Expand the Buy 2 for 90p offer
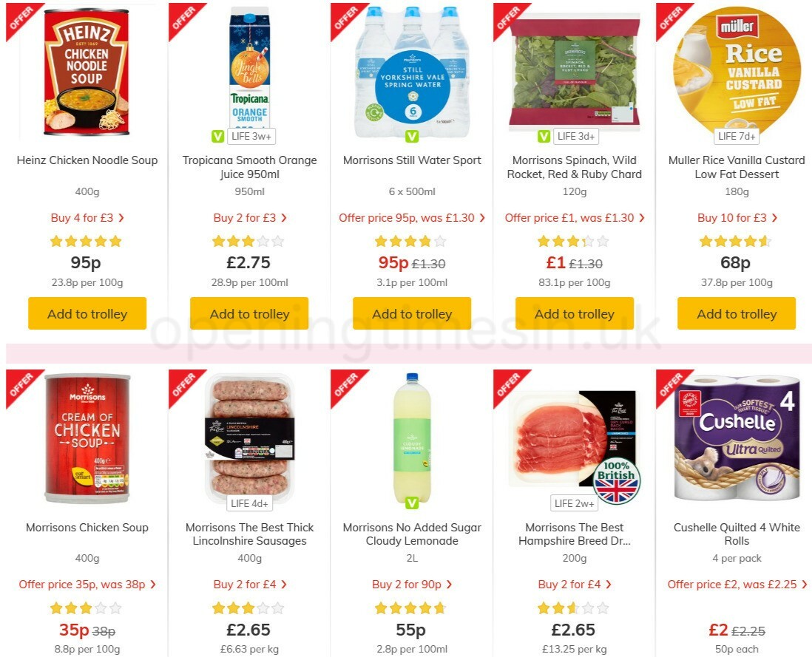Viewport: 812px width, 657px height. tap(412, 585)
